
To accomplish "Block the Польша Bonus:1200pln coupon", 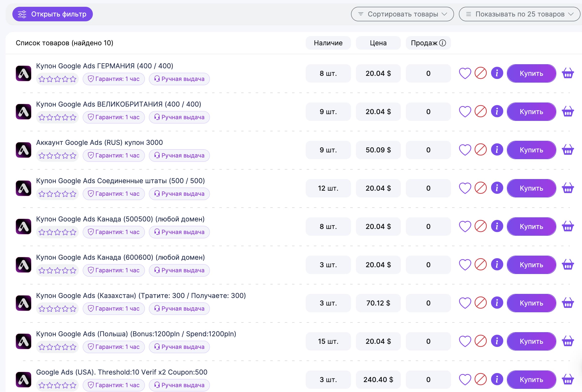I will (x=480, y=341).
